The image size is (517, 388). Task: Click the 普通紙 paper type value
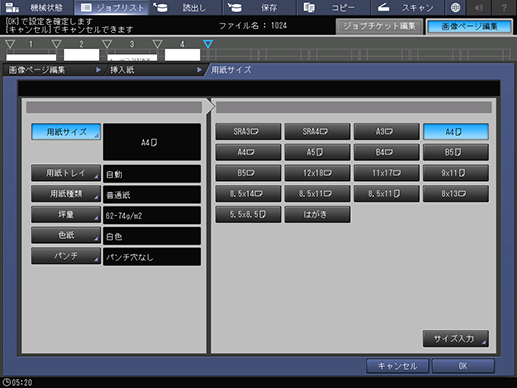click(152, 195)
